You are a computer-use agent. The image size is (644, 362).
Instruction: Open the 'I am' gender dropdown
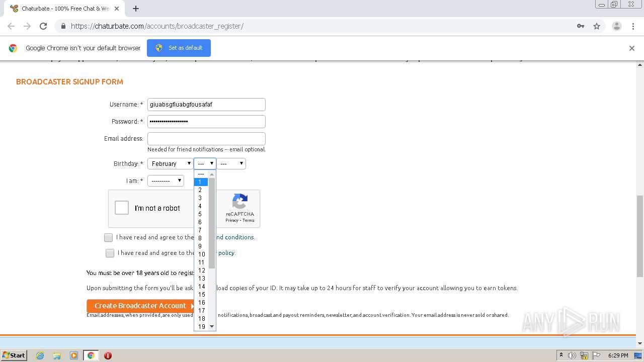coord(166,180)
